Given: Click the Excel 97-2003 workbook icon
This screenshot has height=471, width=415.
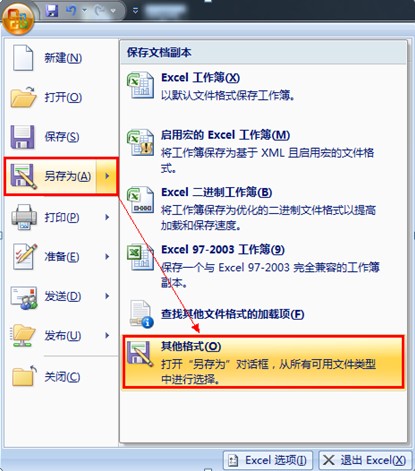Looking at the screenshot, I should click(140, 257).
